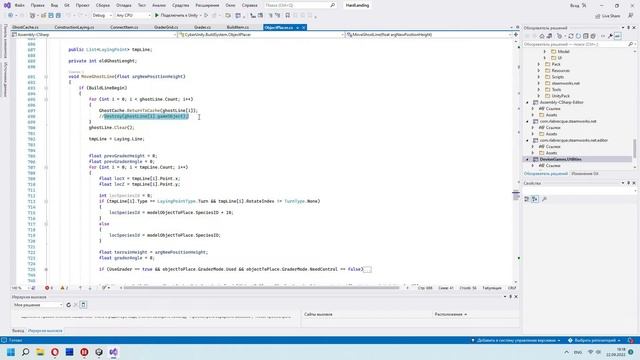Click the property pages wrench in Properties panel
This screenshot has height=360, width=640.
544,199
